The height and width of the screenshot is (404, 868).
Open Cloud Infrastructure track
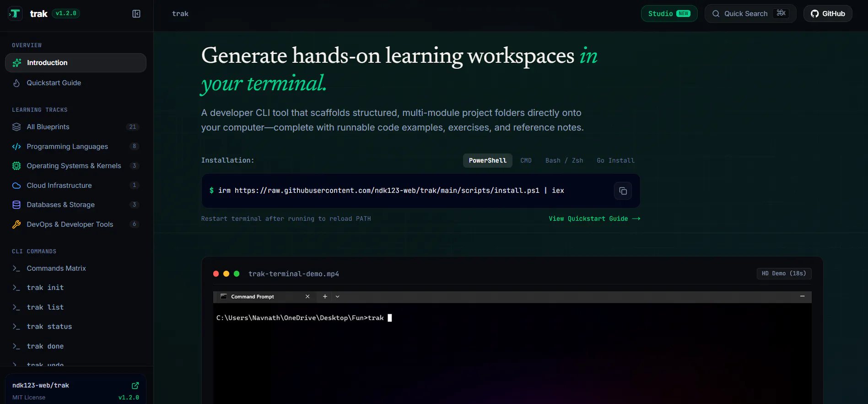[75, 186]
